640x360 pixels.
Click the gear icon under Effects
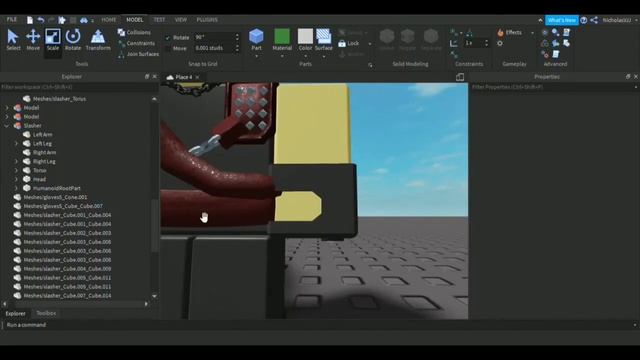(x=500, y=43)
